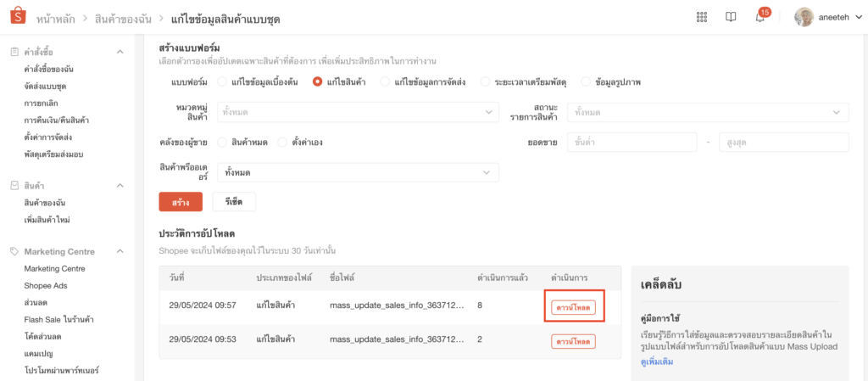Open the apps grid icon
Viewport: 868px width, 381px height.
coord(702,17)
